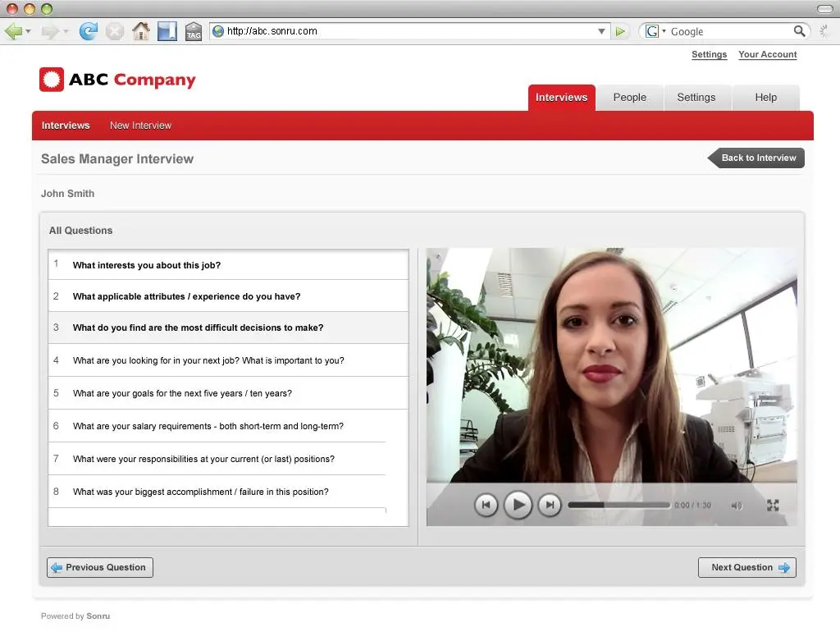Enter fullscreen video mode
The height and width of the screenshot is (632, 840).
[x=773, y=506]
